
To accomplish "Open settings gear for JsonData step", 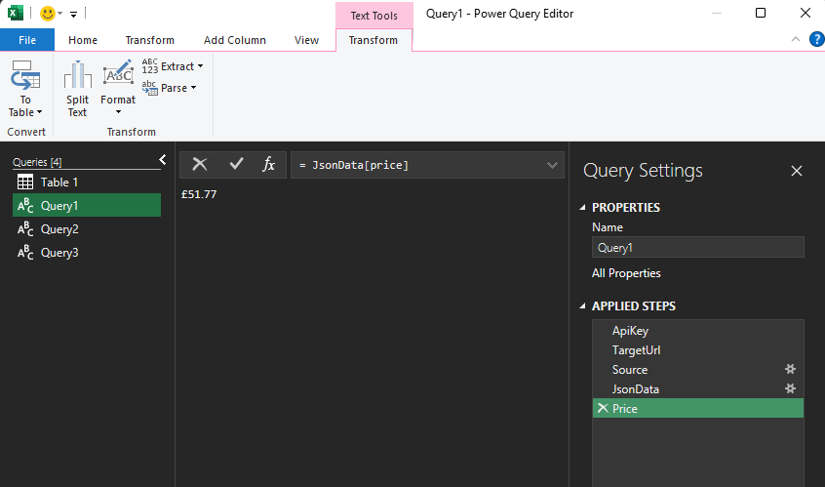I will [x=790, y=389].
